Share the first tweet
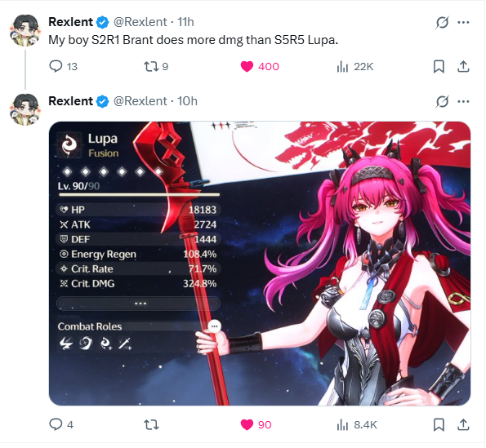486x448 pixels. point(463,67)
